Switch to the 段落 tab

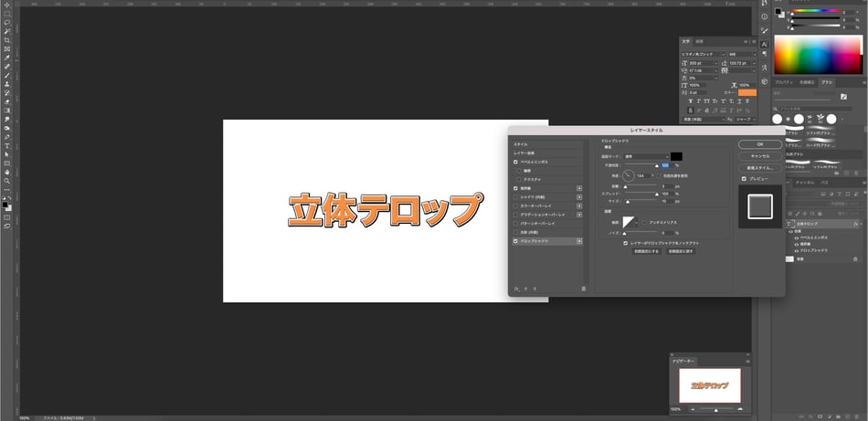(700, 41)
